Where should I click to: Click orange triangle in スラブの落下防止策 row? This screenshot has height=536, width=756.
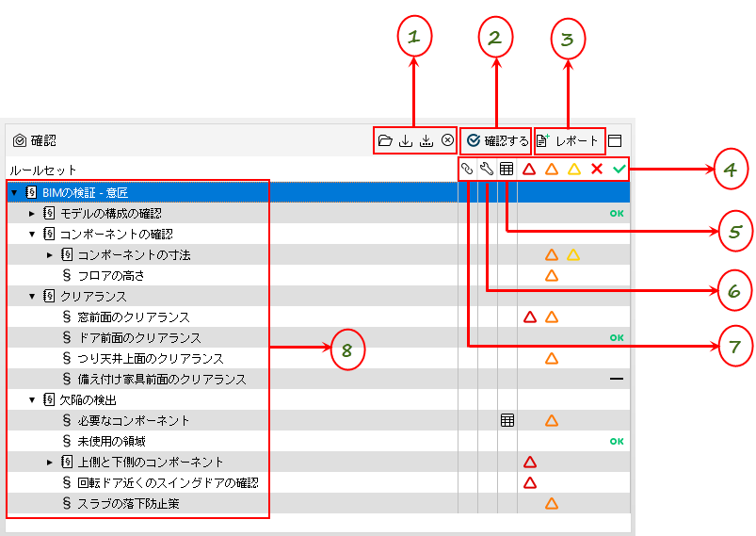tap(552, 504)
